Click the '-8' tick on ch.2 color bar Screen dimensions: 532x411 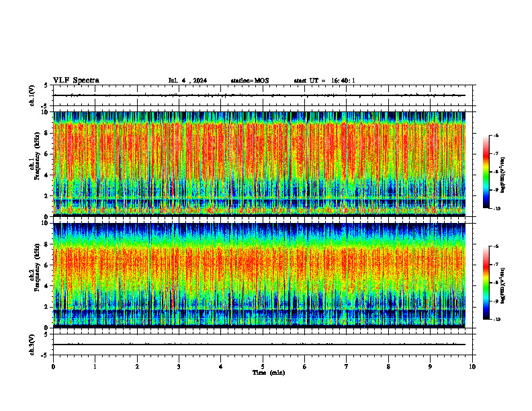pyautogui.click(x=496, y=283)
